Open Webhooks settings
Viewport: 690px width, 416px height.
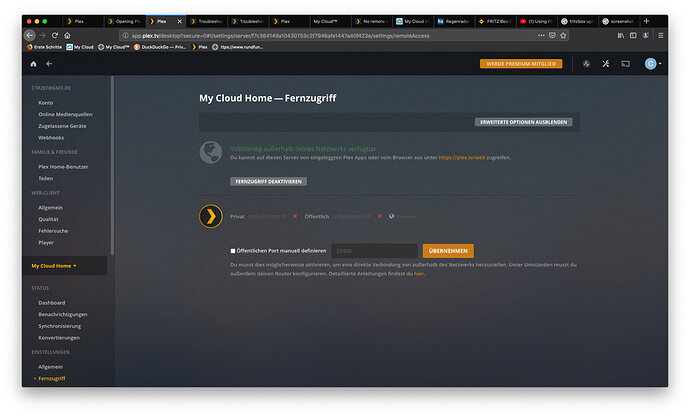pyautogui.click(x=51, y=137)
